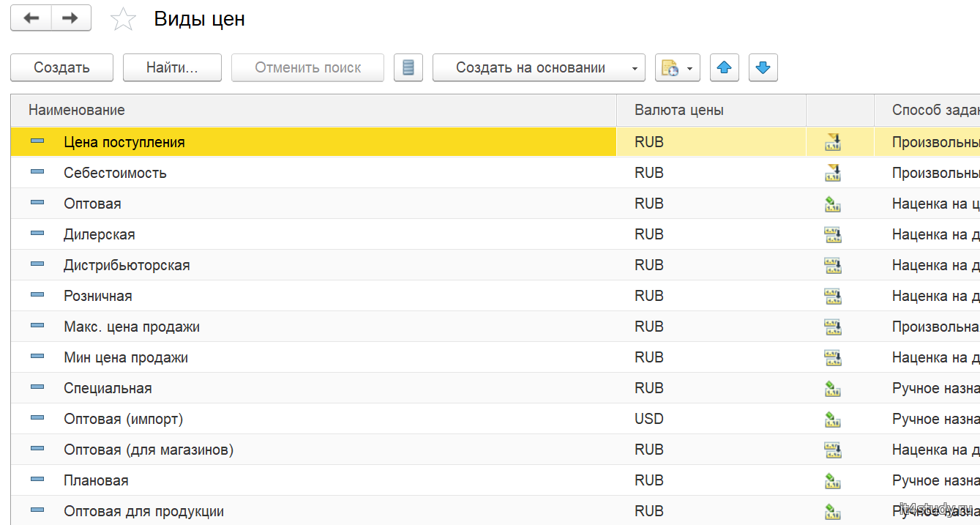980x525 pixels.
Task: Expand the reports icon dropdown arrow
Action: pyautogui.click(x=689, y=68)
